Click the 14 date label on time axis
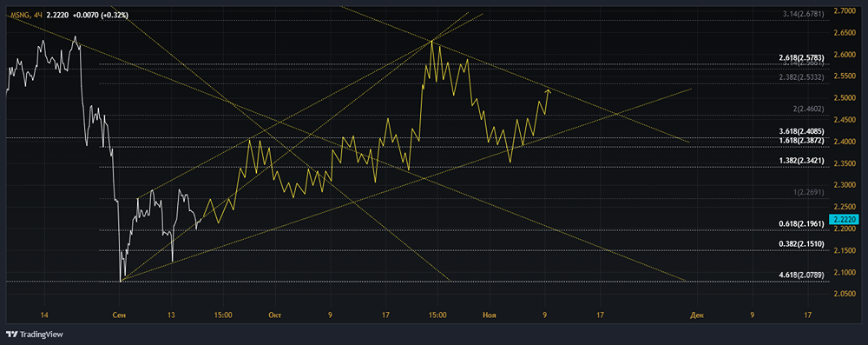 tap(44, 315)
